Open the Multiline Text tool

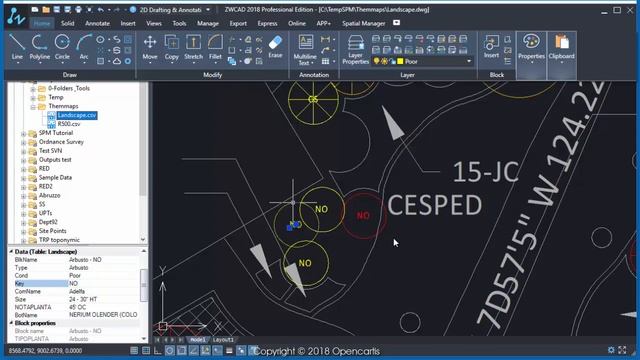(305, 50)
